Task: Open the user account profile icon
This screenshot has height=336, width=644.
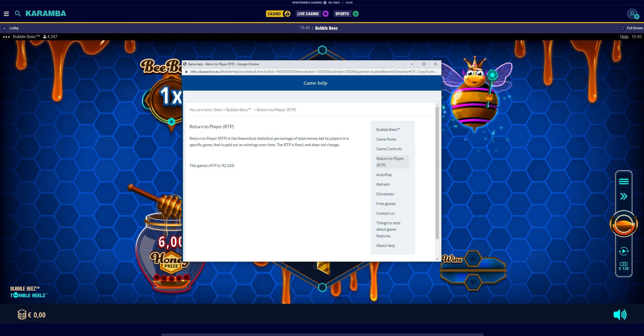Action: click(633, 14)
